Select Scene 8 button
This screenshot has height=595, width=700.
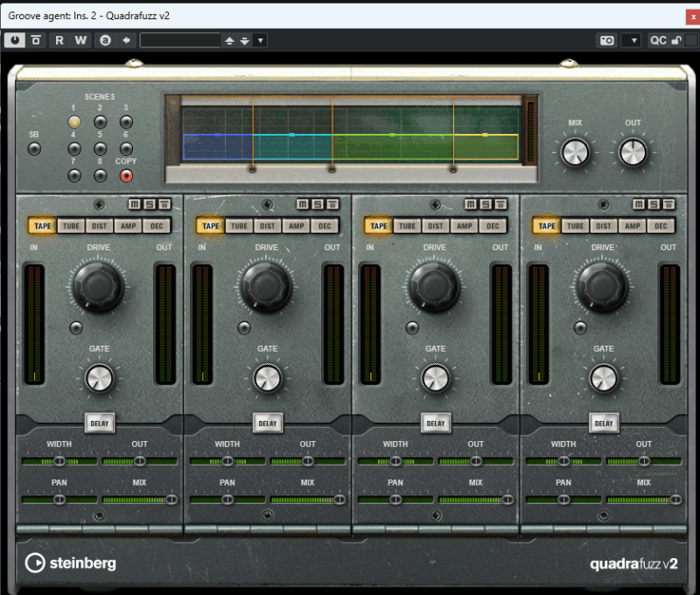pyautogui.click(x=100, y=175)
